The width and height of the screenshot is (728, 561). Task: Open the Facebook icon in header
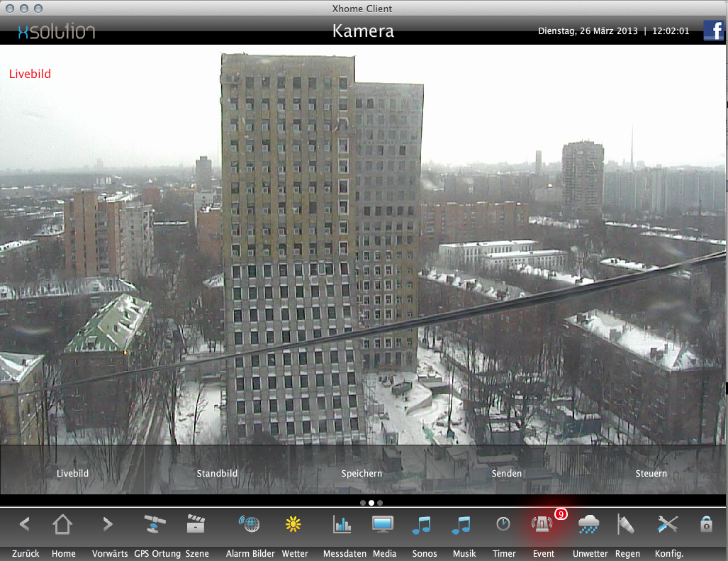click(713, 30)
